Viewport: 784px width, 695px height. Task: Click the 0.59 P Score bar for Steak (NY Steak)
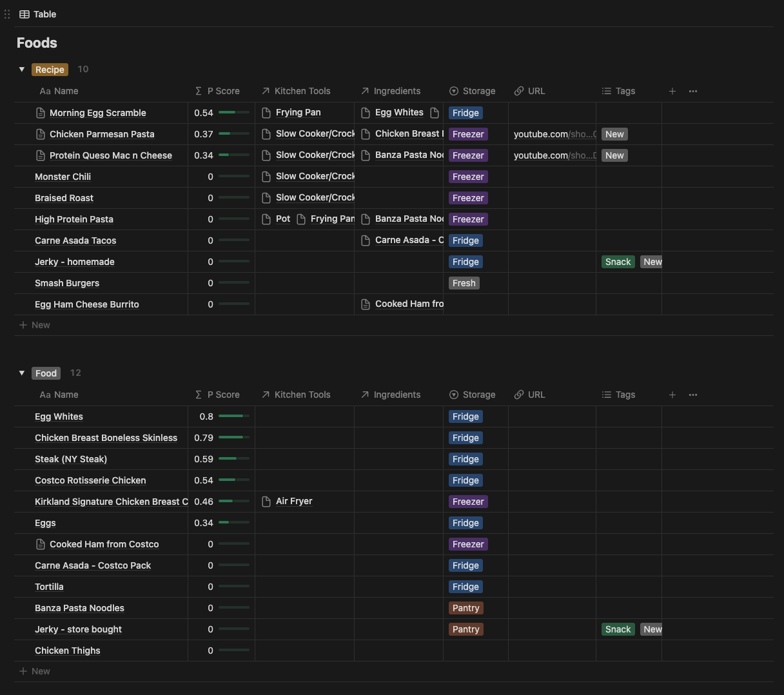click(234, 458)
